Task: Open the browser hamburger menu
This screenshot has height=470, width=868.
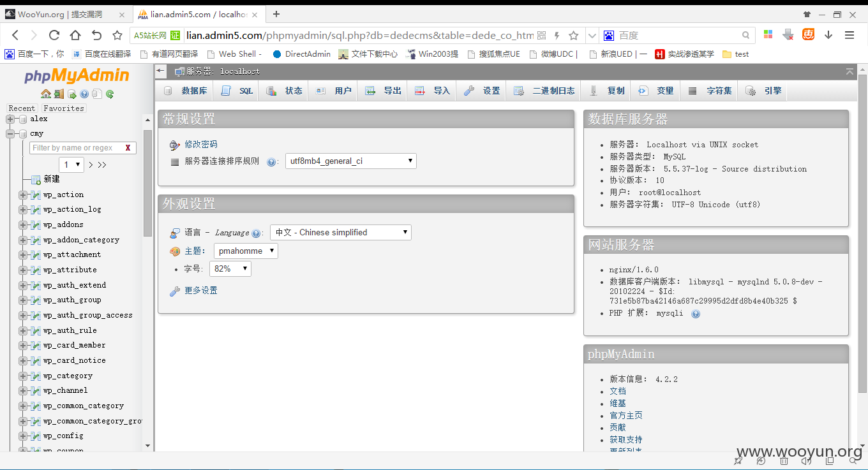Action: pos(849,35)
